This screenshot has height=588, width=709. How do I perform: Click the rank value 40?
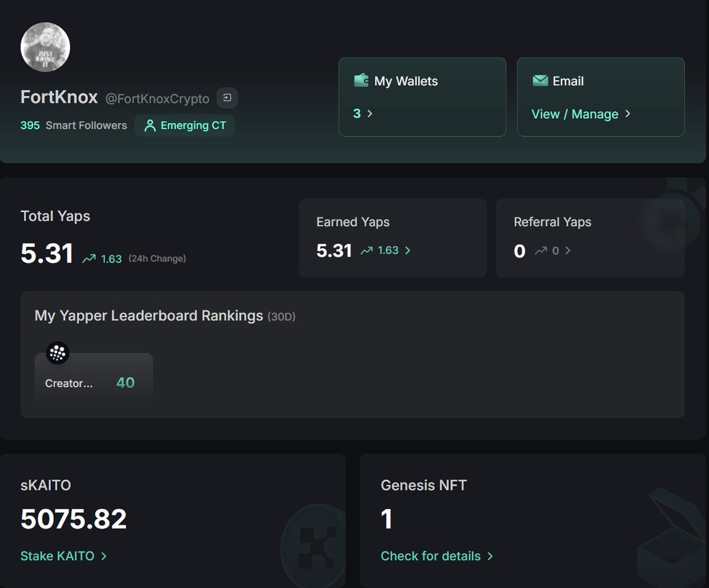click(x=125, y=383)
